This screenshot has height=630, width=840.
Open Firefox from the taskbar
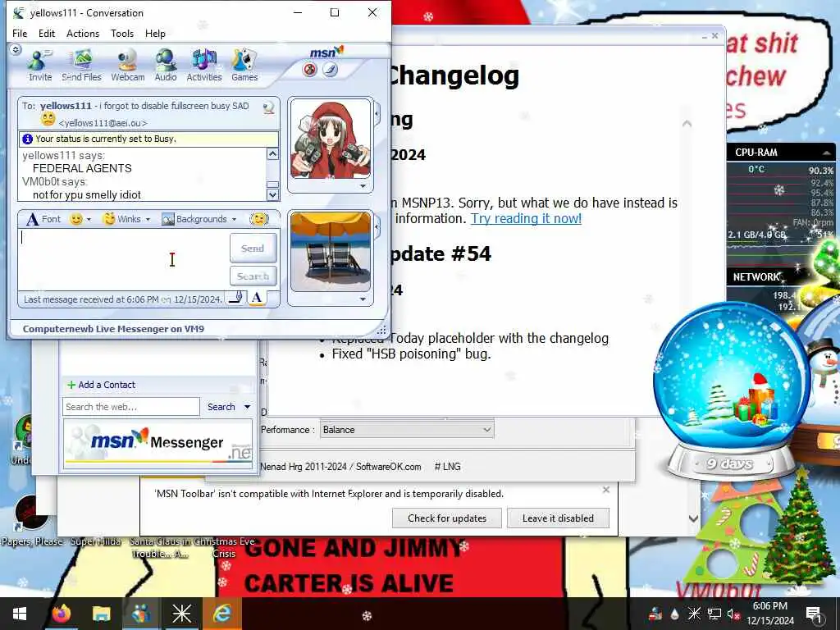click(61, 614)
